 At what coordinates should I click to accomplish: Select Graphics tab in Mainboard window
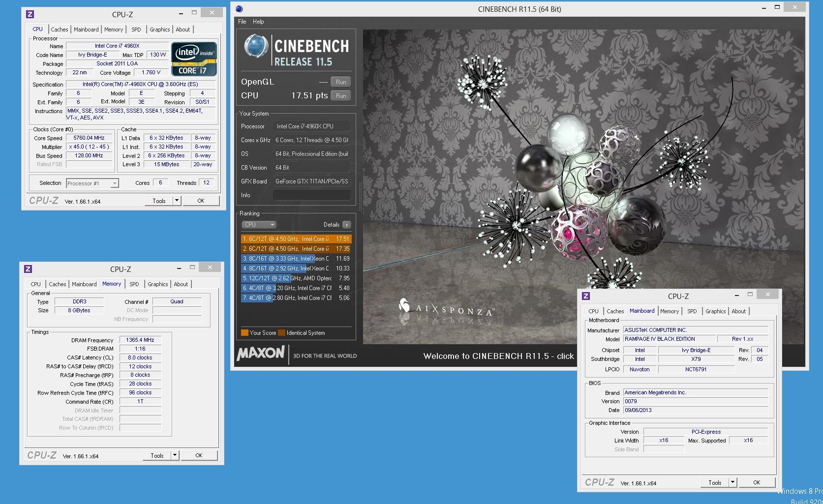(716, 311)
